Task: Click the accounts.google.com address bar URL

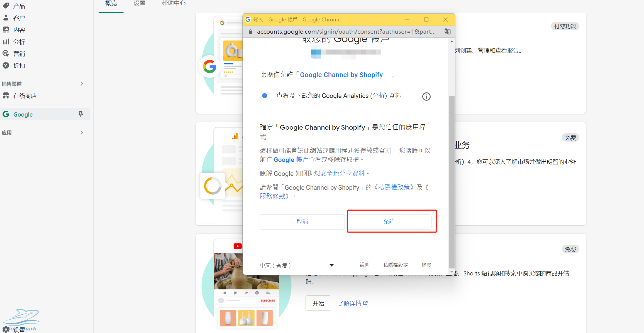Action: point(346,31)
